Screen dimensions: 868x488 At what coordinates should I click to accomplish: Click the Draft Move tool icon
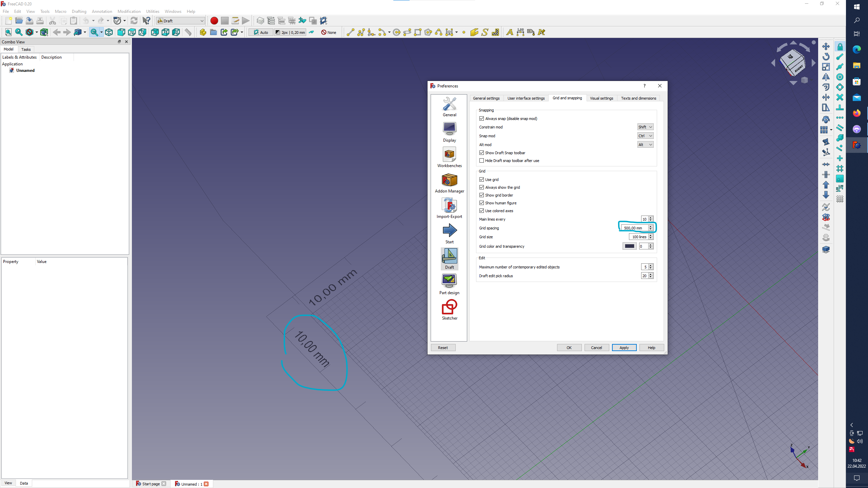826,46
